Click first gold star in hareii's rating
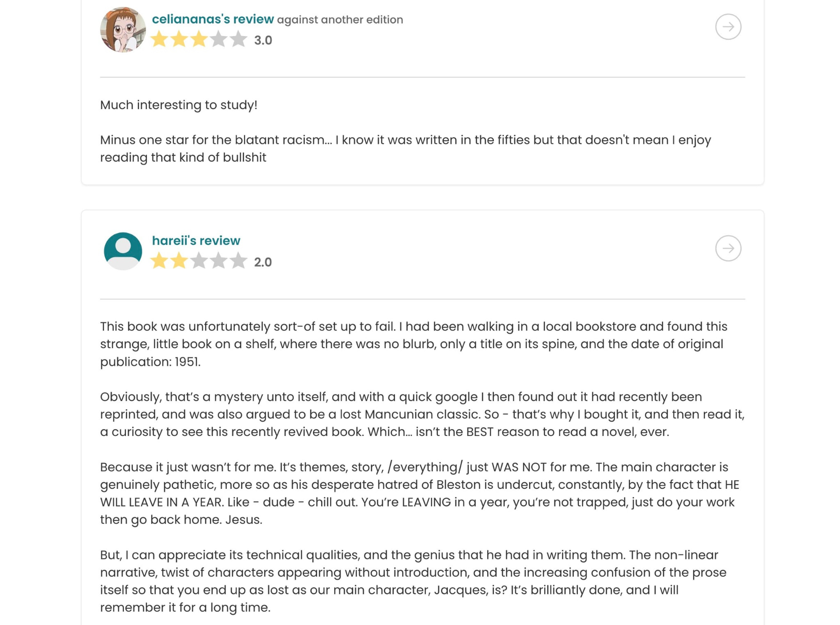Image resolution: width=840 pixels, height=625 pixels. tap(159, 261)
